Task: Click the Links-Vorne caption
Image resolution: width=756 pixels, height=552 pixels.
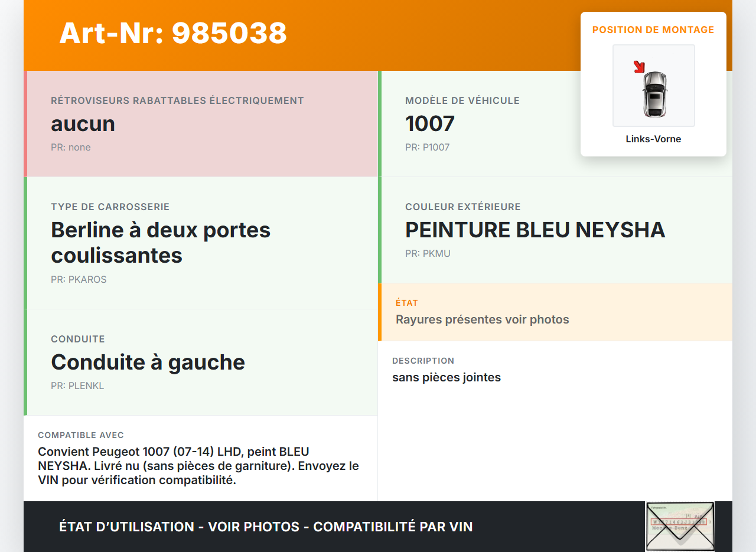Action: [653, 139]
